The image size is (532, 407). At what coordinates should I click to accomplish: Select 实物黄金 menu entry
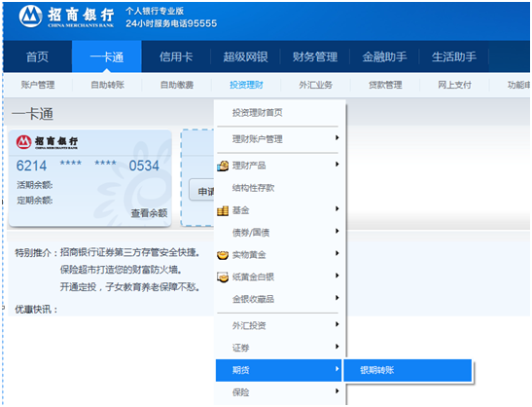pyautogui.click(x=278, y=255)
